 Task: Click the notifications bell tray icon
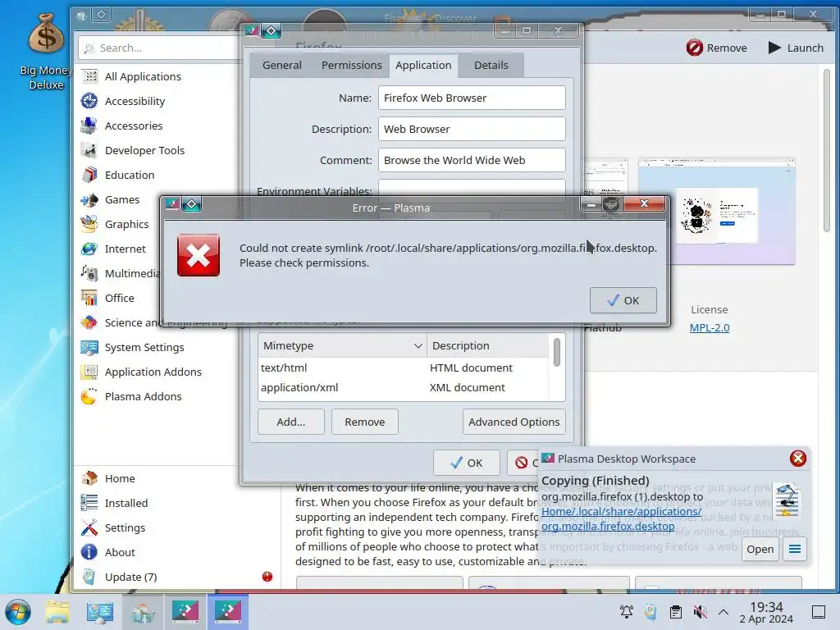[626, 612]
